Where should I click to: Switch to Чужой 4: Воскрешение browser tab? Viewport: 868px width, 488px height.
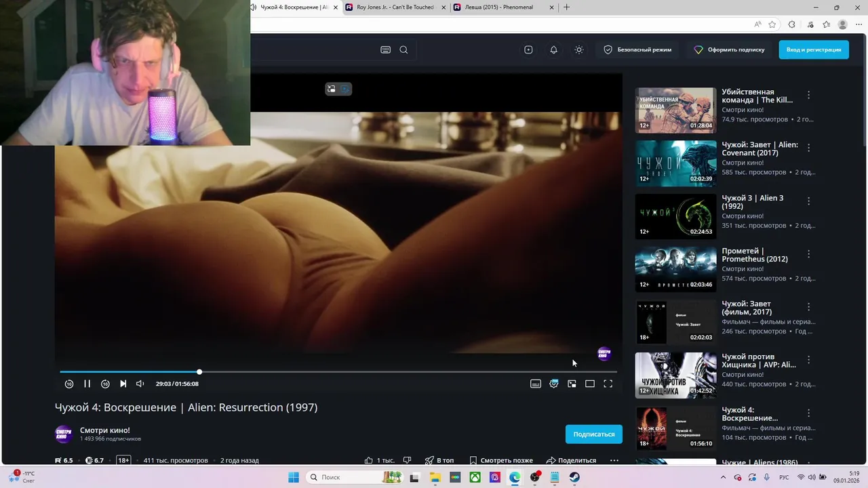tap(293, 7)
